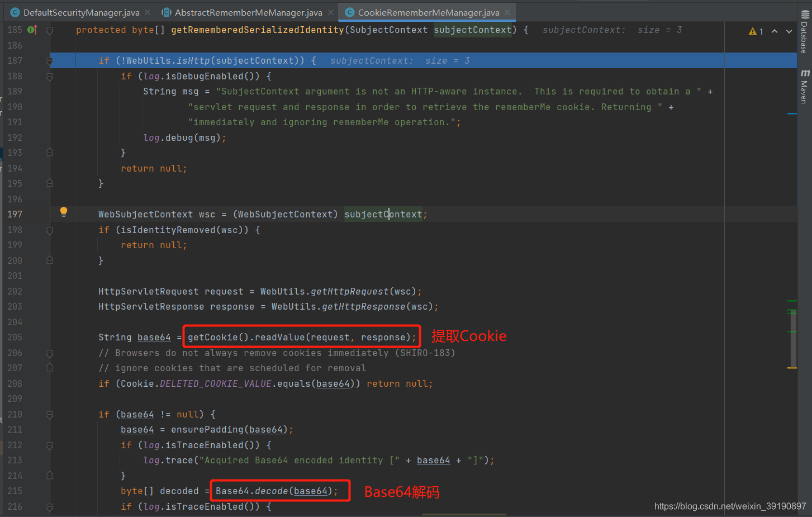The width and height of the screenshot is (812, 517).
Task: Close the AbstractRememberMeManager.java tab
Action: (331, 12)
